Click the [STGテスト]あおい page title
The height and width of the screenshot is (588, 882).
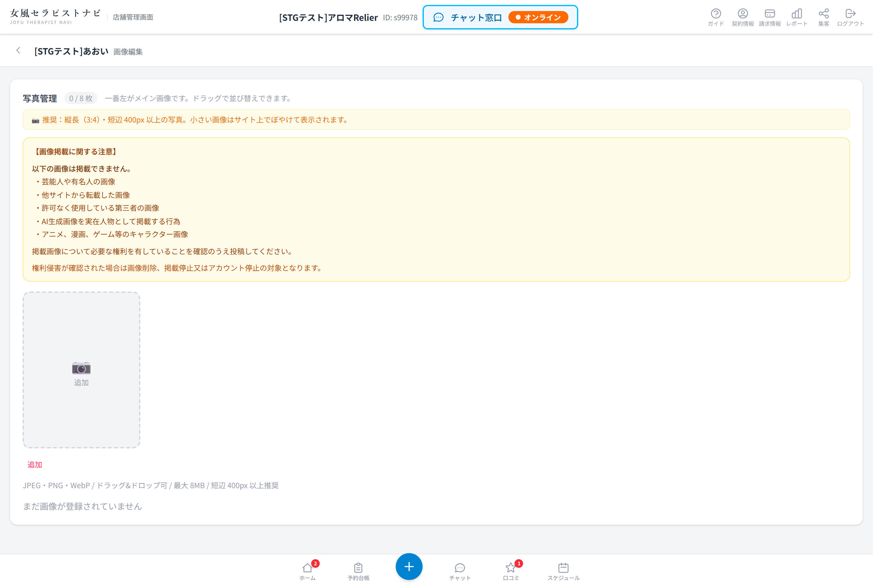click(x=72, y=51)
